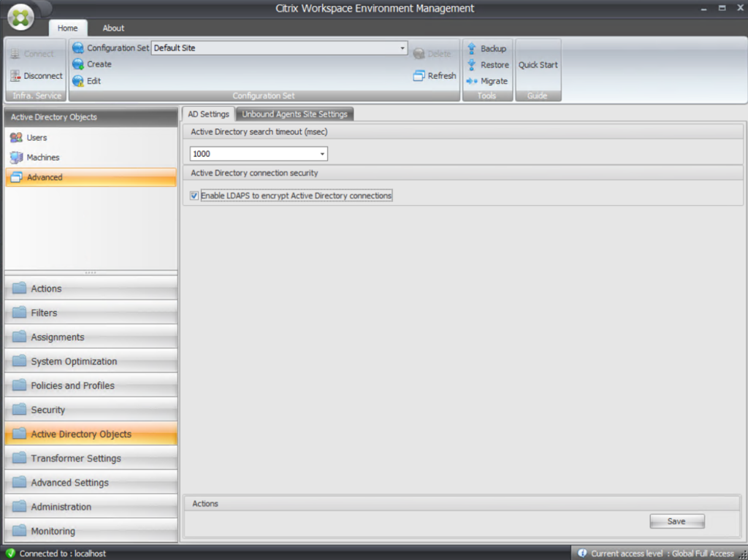Screen dimensions: 748x560
Task: Click the Refresh button label
Action: click(x=442, y=75)
